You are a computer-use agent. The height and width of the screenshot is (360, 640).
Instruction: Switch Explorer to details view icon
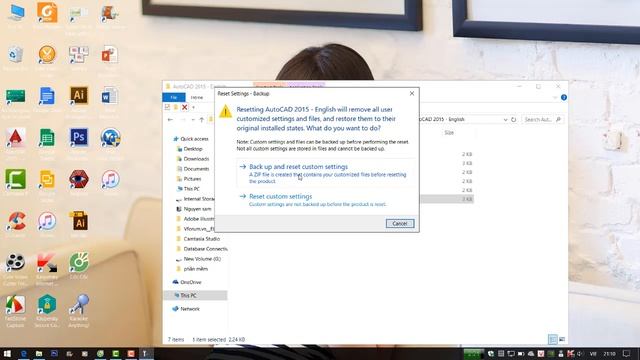coord(553,339)
